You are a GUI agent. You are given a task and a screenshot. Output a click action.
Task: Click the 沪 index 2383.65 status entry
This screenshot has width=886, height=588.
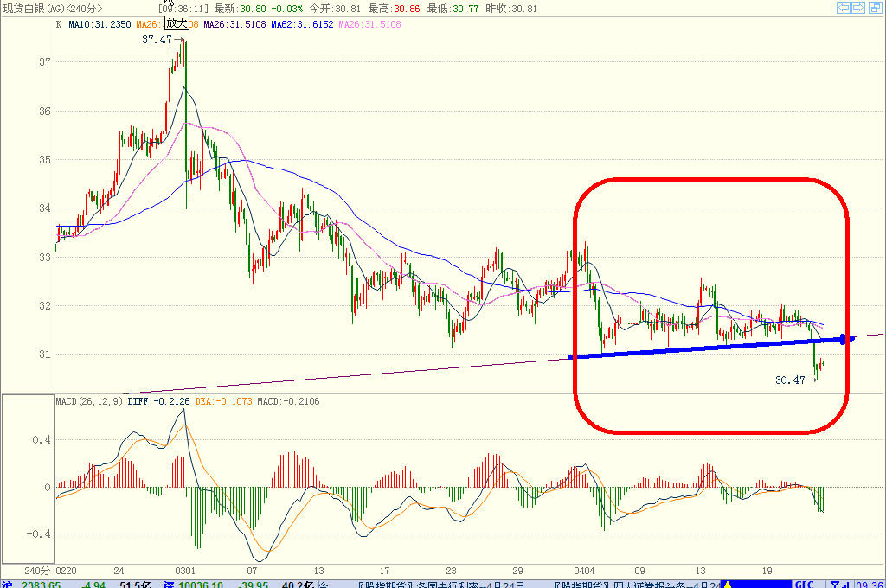click(x=31, y=584)
